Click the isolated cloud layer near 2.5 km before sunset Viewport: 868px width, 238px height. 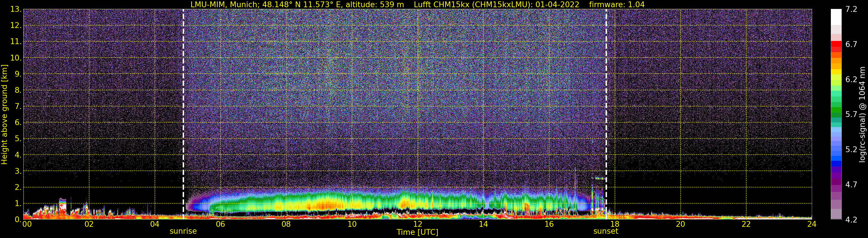(599, 178)
